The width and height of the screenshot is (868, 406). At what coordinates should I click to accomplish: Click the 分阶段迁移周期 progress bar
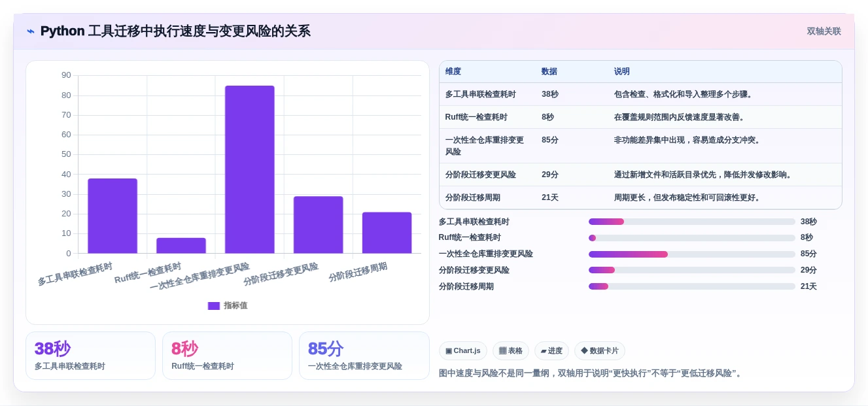click(x=692, y=286)
